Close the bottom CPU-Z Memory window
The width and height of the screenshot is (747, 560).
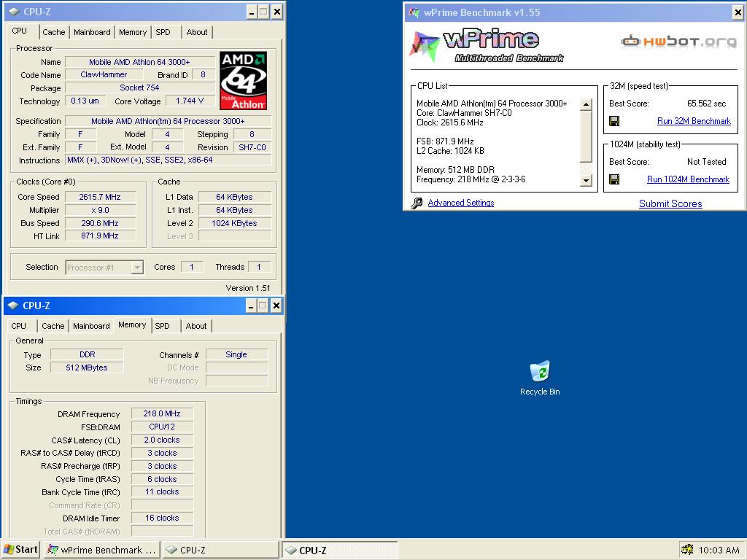click(x=276, y=306)
